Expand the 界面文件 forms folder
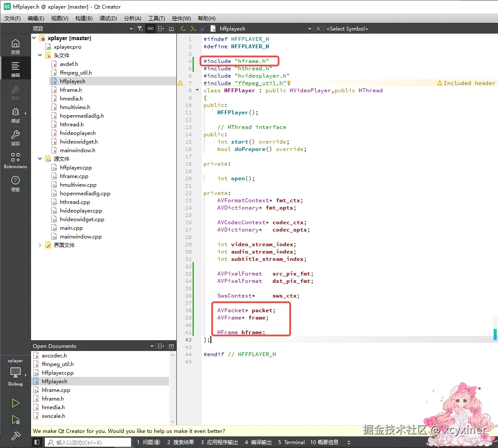498x448 pixels. coord(40,245)
